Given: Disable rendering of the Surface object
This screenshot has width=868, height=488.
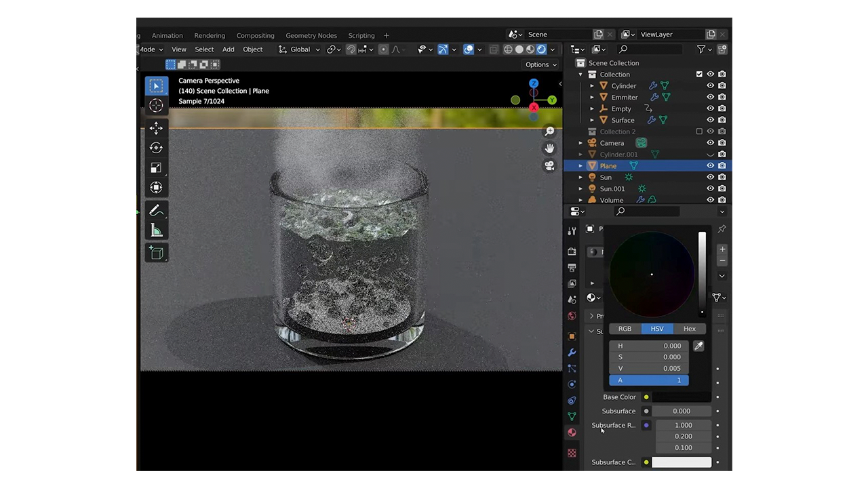Looking at the screenshot, I should [x=722, y=120].
